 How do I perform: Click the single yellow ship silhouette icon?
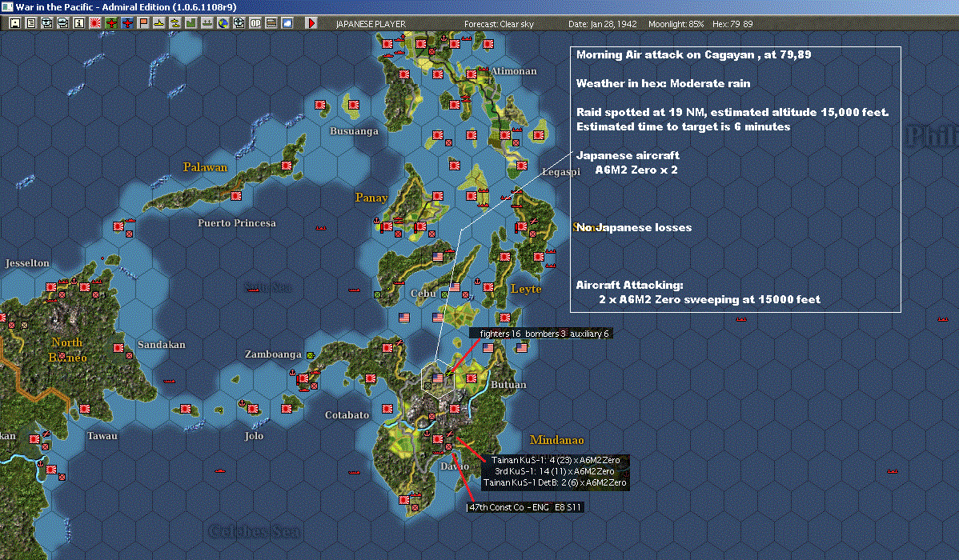tap(159, 23)
